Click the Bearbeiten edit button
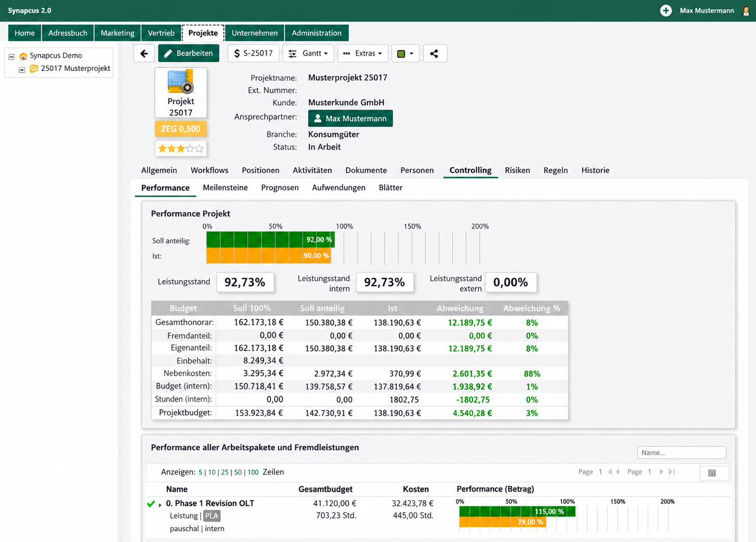 click(x=188, y=53)
